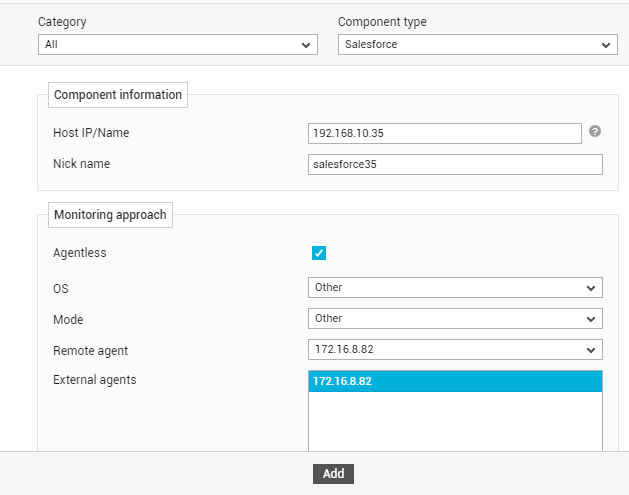Open the Category dropdown showing All

178,45
